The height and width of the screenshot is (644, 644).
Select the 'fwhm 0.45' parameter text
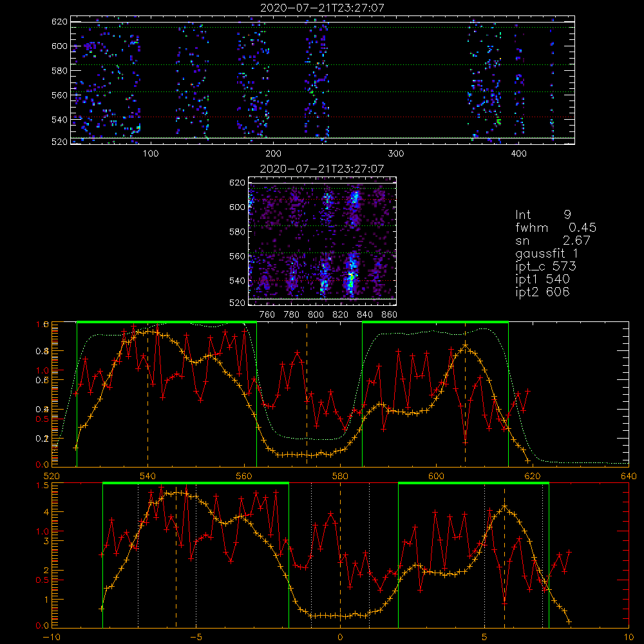[556, 227]
